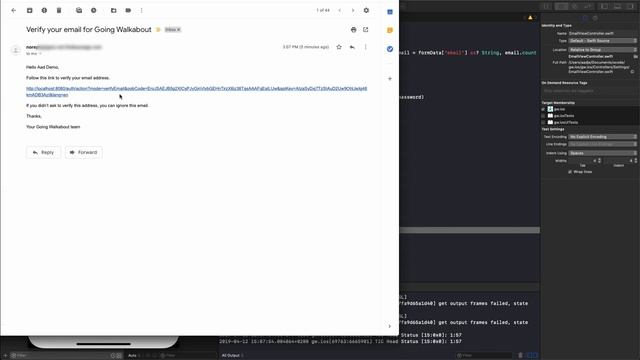Click the plus button at navigator bottom
The image size is (640, 360).
(x=5, y=356)
